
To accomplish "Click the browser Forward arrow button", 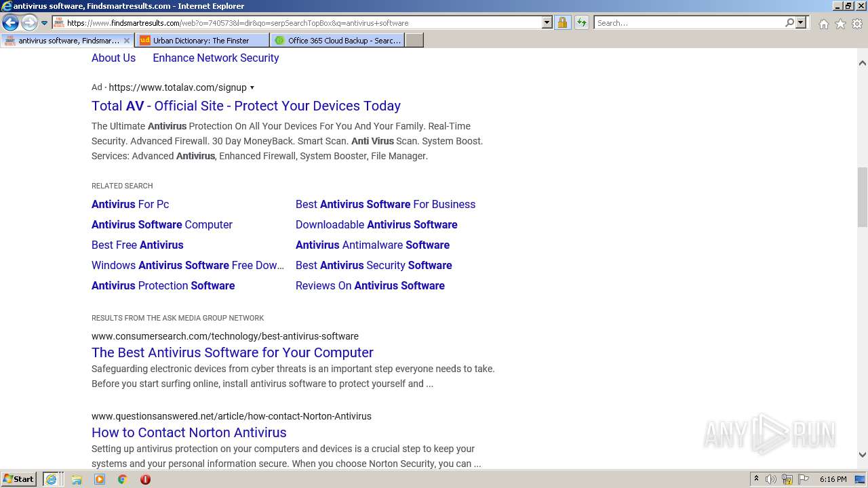I will click(28, 23).
